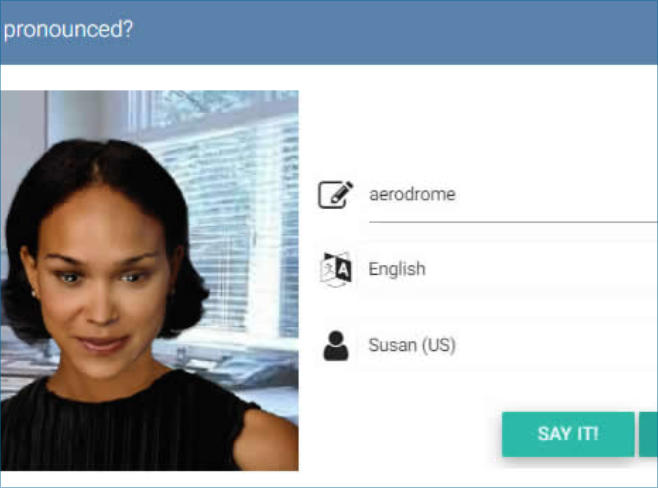Click the 'Susan (US)' voice name label

point(412,345)
